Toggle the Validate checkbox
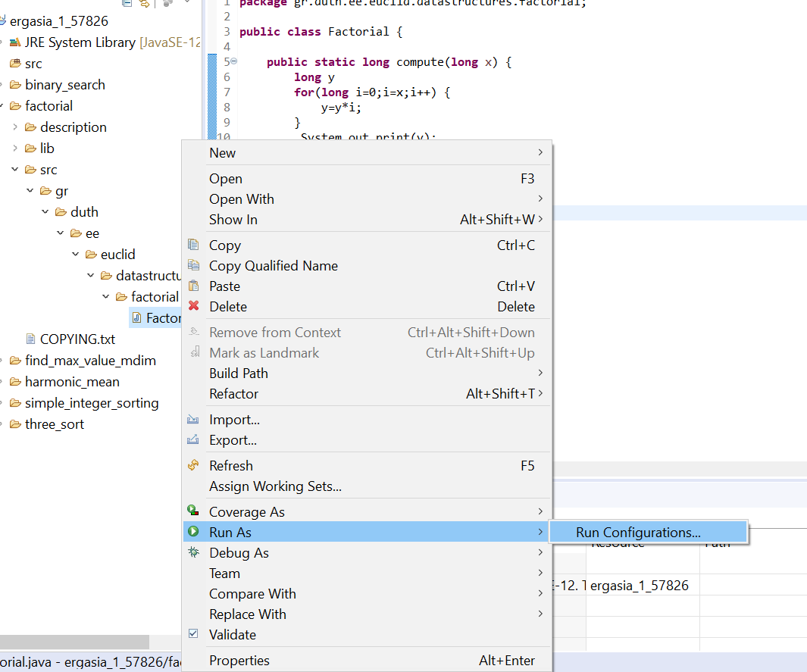This screenshot has width=807, height=672. (193, 634)
